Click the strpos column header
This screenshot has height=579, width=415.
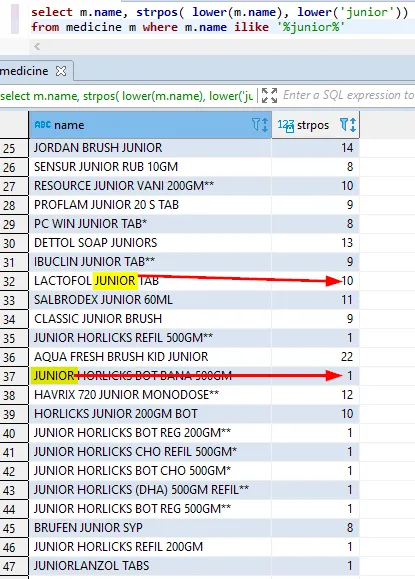coord(315,125)
